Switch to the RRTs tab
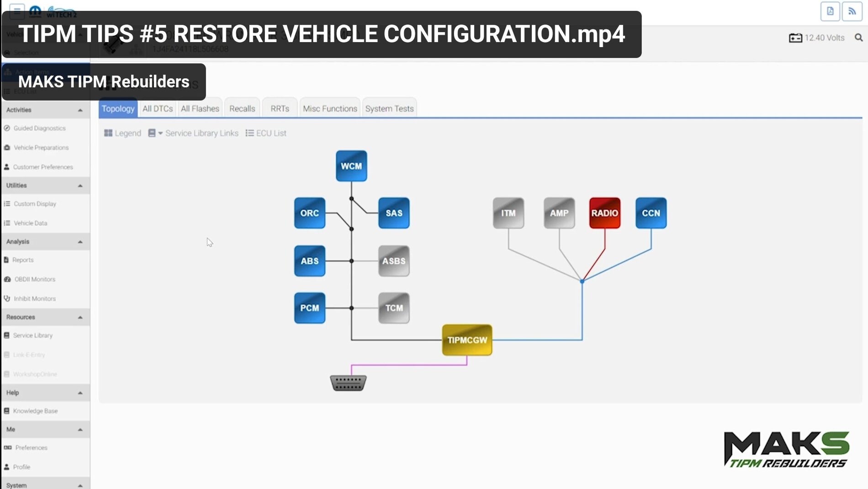This screenshot has height=489, width=868. pos(280,108)
